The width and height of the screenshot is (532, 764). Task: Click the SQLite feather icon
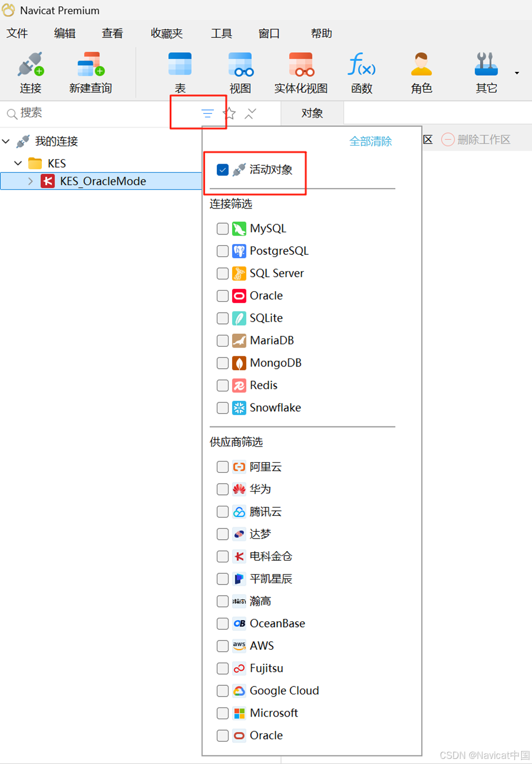tap(239, 318)
